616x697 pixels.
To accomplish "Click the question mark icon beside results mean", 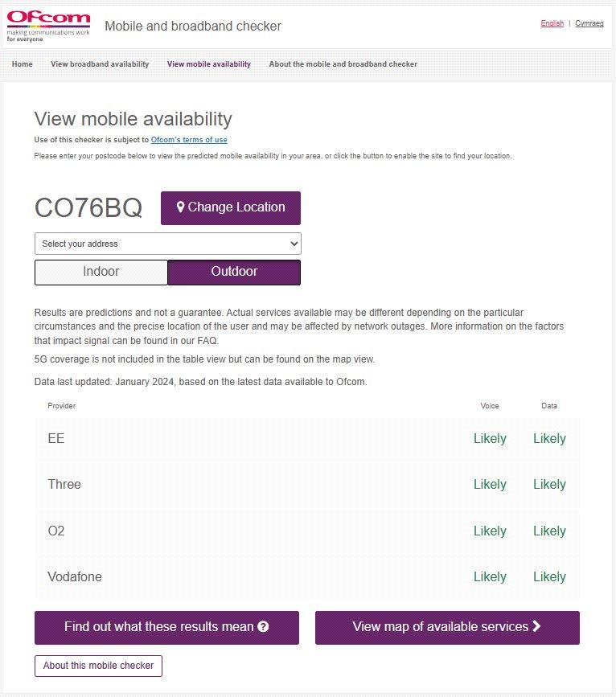I will tap(263, 627).
